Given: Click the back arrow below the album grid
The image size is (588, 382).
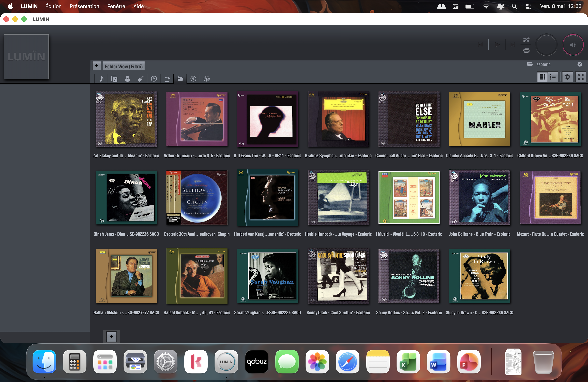Looking at the screenshot, I should click(111, 336).
